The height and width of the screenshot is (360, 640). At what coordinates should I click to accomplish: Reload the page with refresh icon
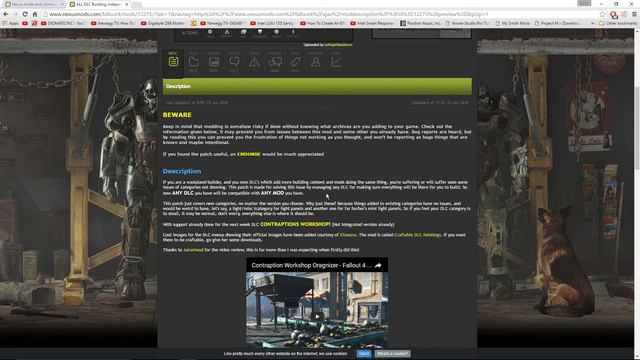click(x=25, y=14)
